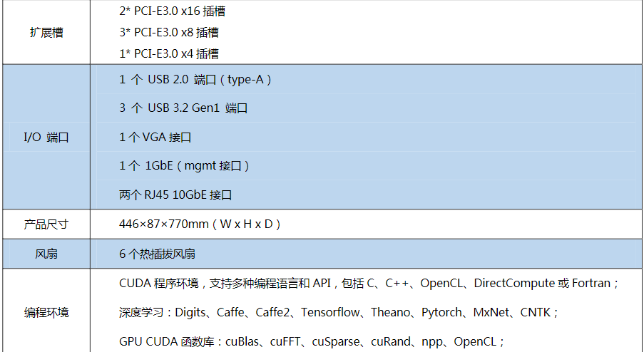Select the 446×87×770mm dimensions text
The width and height of the screenshot is (644, 352).
click(200, 224)
